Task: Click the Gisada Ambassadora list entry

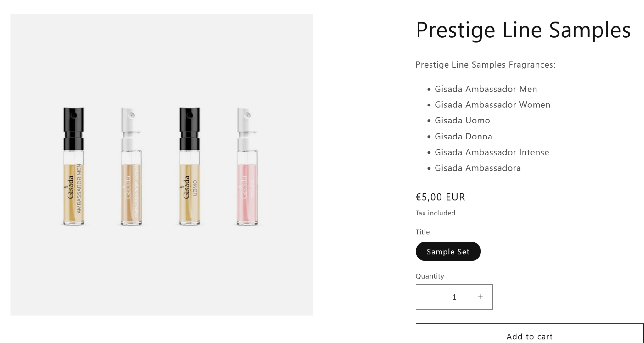Action: click(x=477, y=168)
